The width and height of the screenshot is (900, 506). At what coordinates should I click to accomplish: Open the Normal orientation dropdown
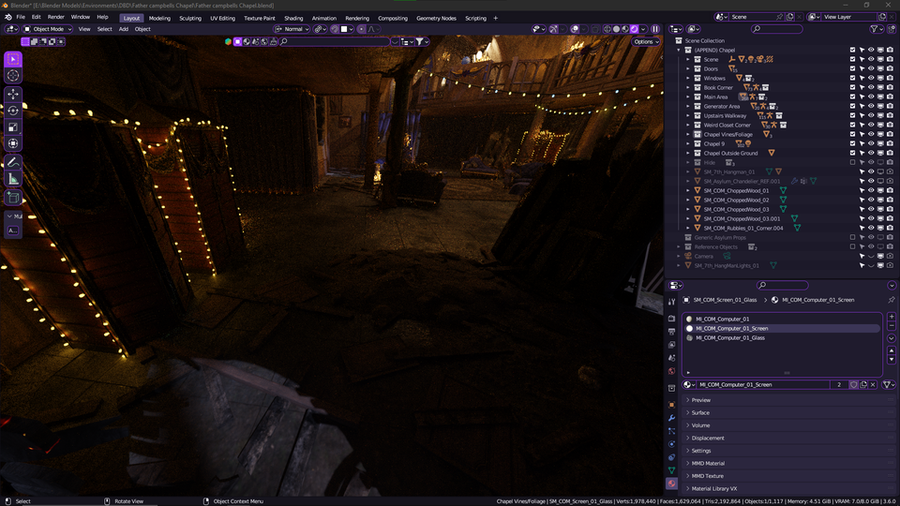[x=292, y=29]
